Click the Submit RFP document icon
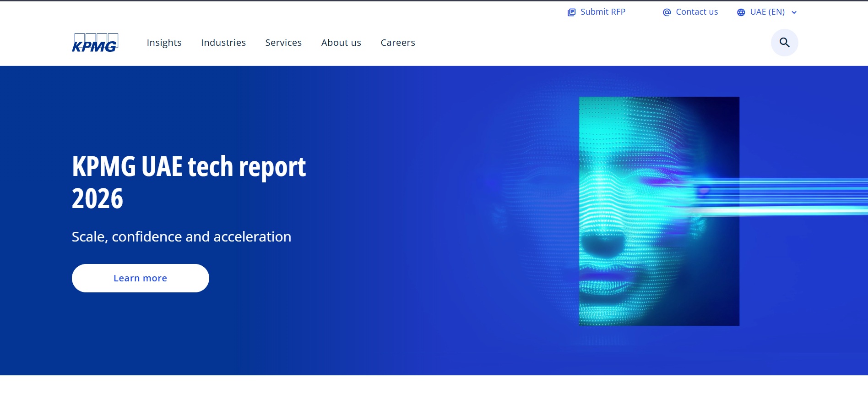This screenshot has height=401, width=868. pyautogui.click(x=571, y=12)
